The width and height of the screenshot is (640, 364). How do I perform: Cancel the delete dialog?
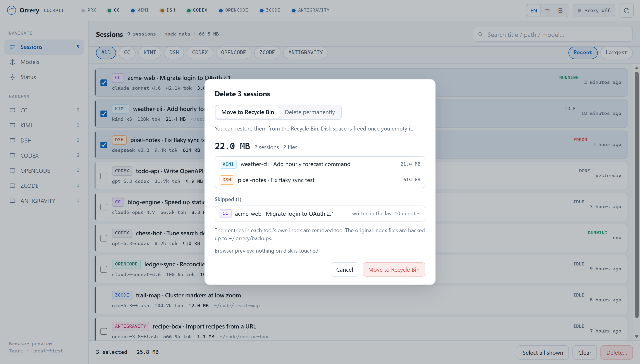[344, 269]
